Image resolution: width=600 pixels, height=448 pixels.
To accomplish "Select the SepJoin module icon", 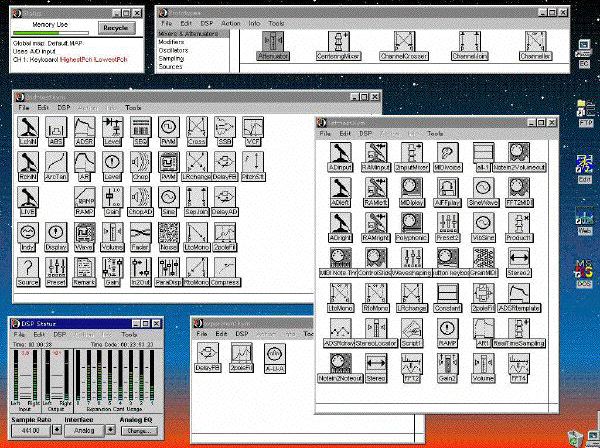I will coord(197,202).
